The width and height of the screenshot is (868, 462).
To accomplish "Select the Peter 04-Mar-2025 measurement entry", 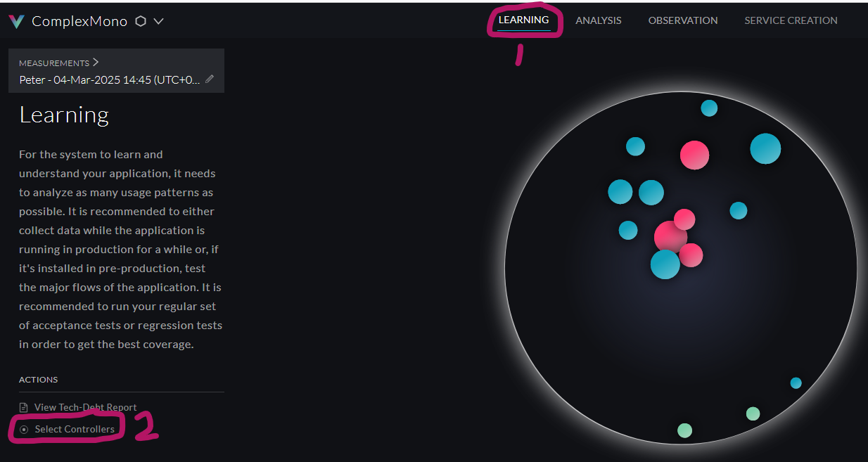I will [110, 79].
